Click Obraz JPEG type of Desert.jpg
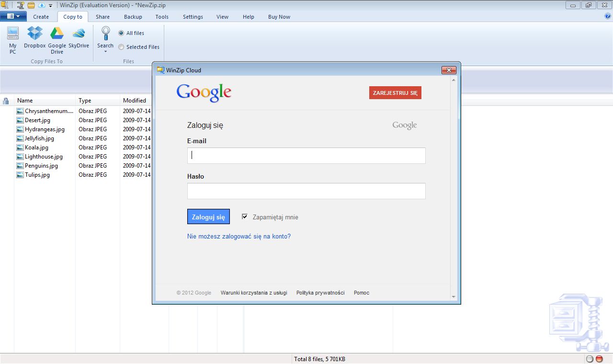This screenshot has height=364, width=613. [93, 120]
